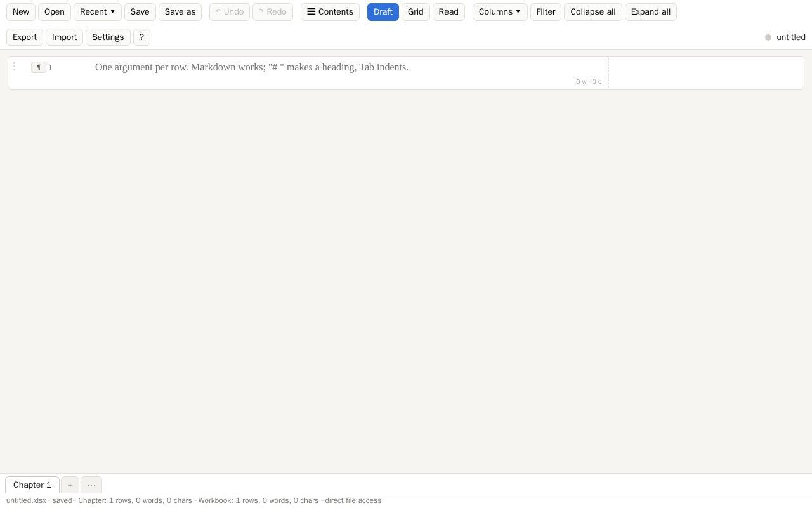Click into the row 1 argument text field
This screenshot has height=508, width=812.
tap(348, 67)
